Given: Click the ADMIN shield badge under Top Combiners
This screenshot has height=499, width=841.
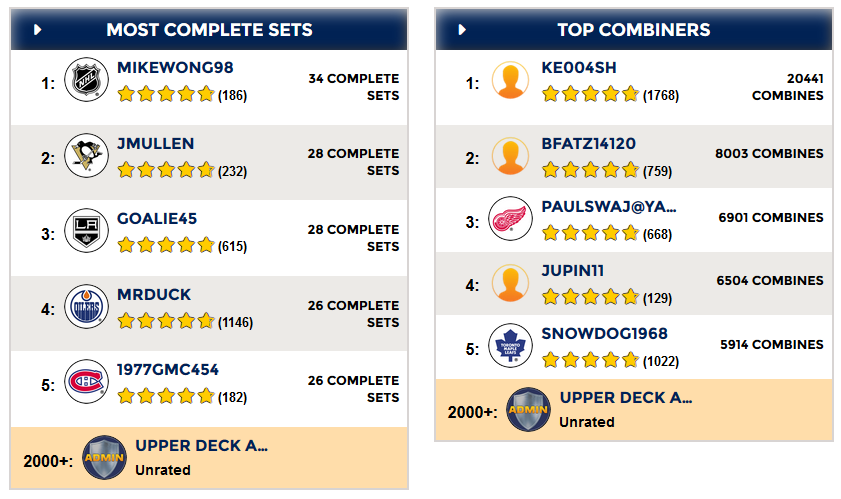Looking at the screenshot, I should [528, 410].
